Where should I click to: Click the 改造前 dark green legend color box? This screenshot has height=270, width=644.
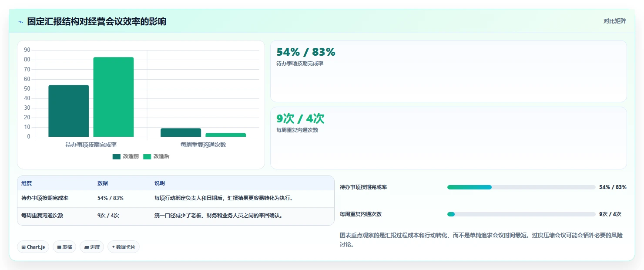point(116,156)
